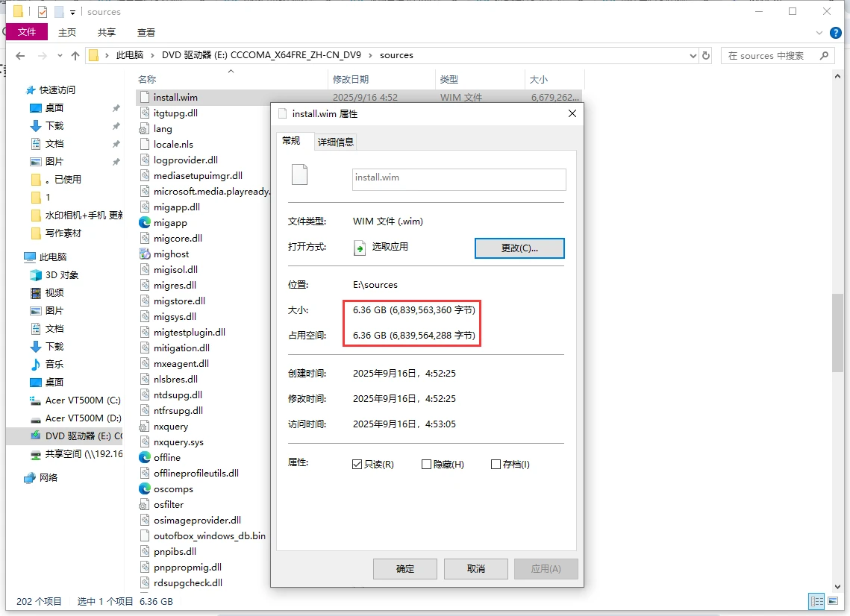Screen dimensions: 850x616
Task: Open the address bar history dropdown
Action: click(x=693, y=54)
